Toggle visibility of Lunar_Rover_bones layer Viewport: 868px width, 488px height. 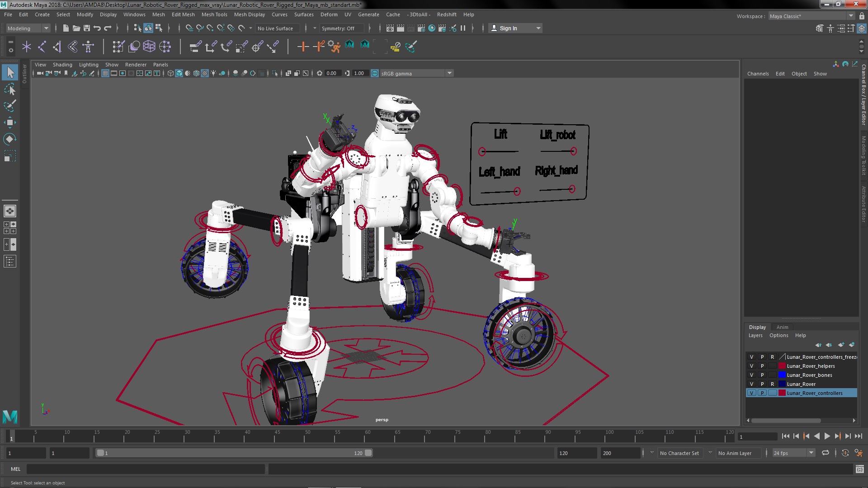coord(751,375)
